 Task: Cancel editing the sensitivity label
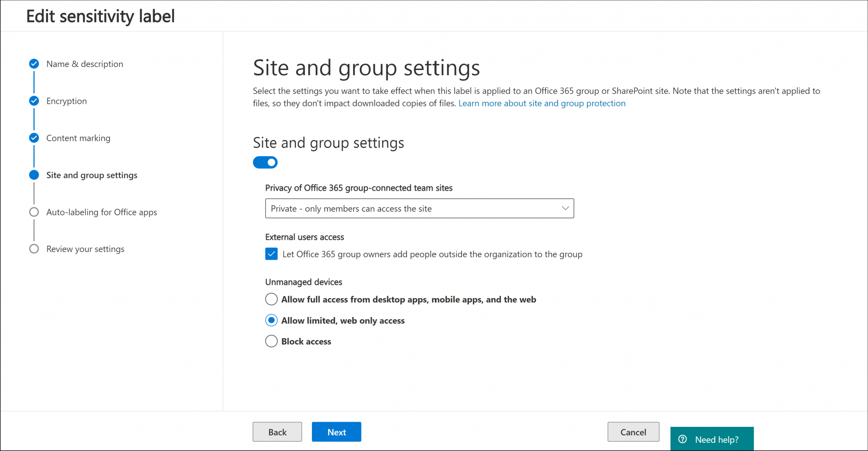[633, 431]
